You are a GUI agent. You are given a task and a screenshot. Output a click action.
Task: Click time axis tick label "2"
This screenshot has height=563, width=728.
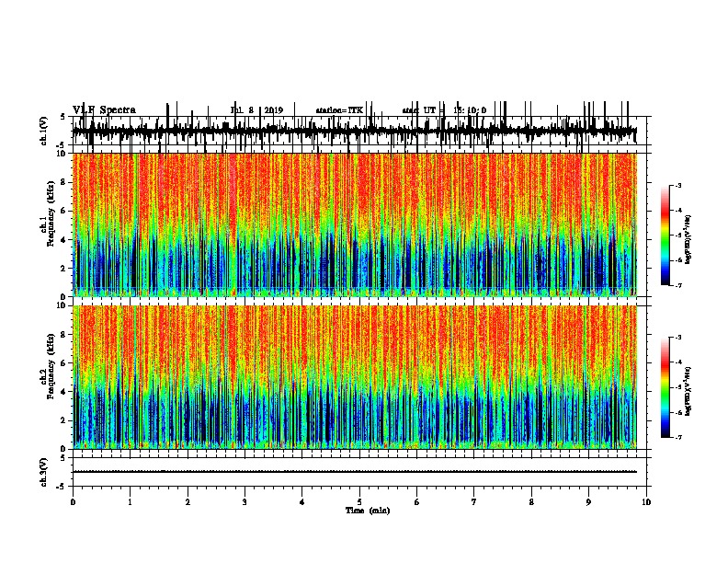[x=188, y=502]
